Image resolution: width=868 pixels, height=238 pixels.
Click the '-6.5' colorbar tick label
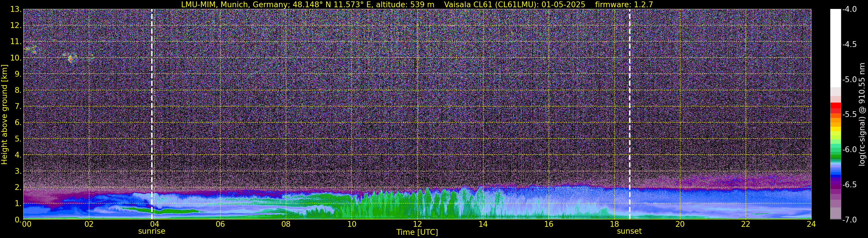pos(849,184)
